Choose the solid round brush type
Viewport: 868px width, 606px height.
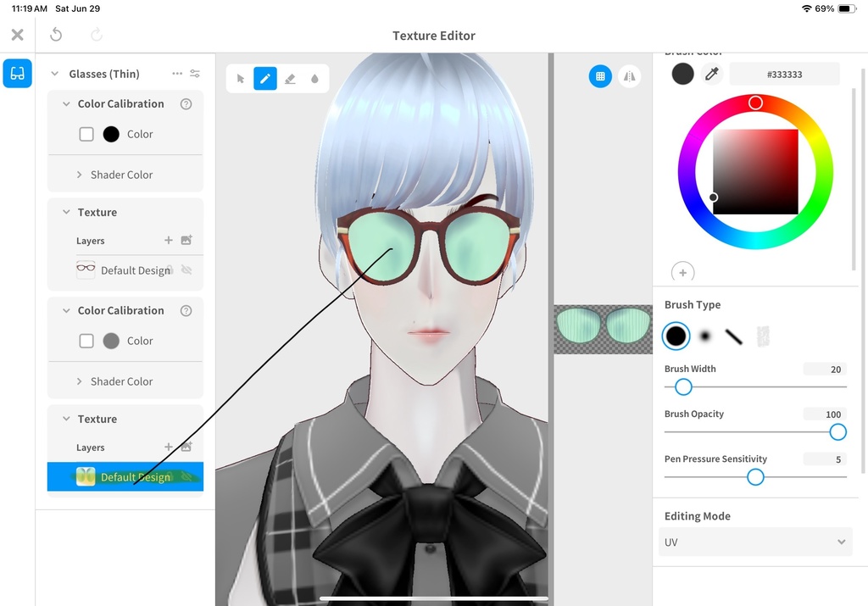[676, 336]
